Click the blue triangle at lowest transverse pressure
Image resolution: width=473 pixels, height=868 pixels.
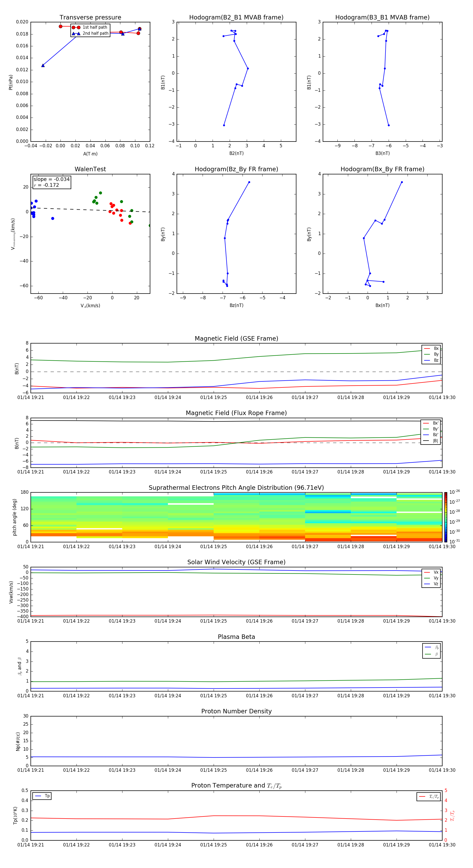[43, 65]
